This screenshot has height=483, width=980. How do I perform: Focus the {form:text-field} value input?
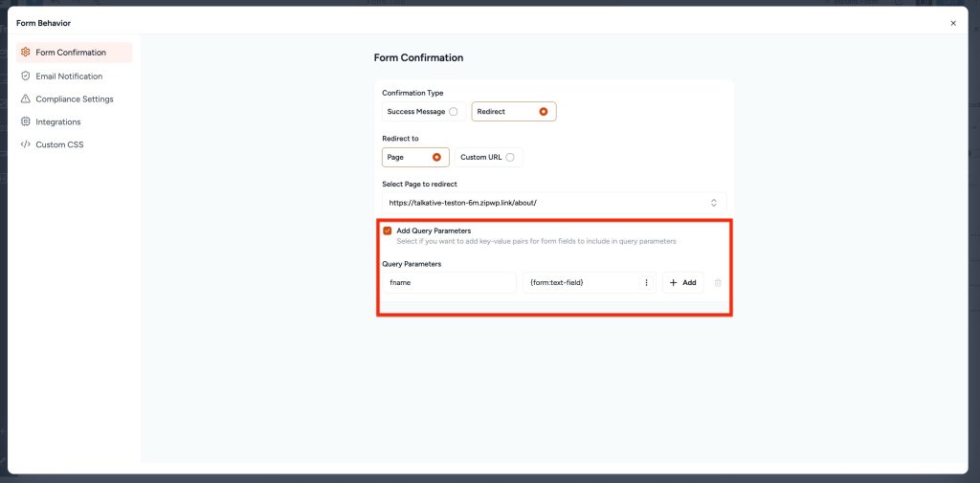[579, 283]
